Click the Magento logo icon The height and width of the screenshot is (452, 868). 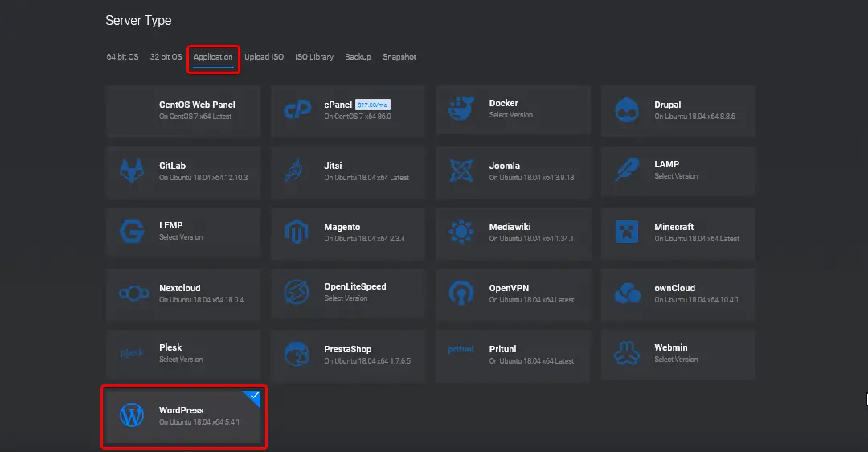(x=297, y=232)
